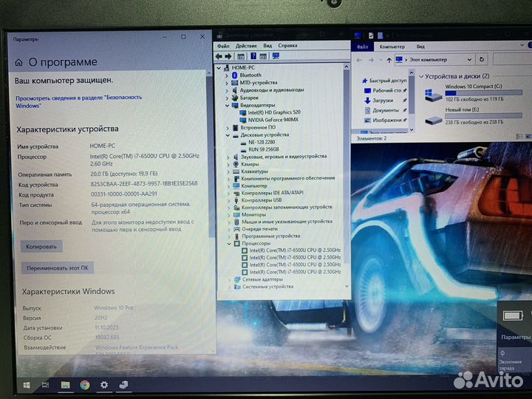Click Параметры in the battery flyout
This screenshot has width=532, height=399.
click(x=515, y=337)
